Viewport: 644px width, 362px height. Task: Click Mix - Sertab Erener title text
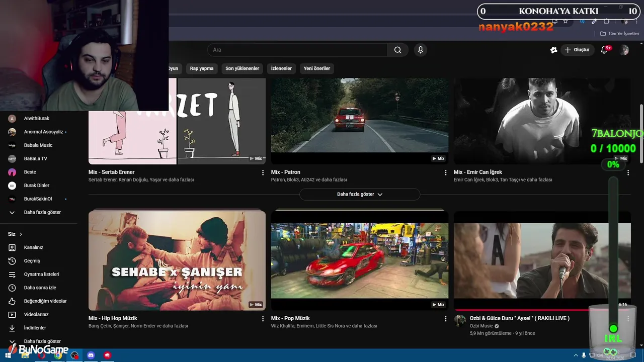[112, 172]
